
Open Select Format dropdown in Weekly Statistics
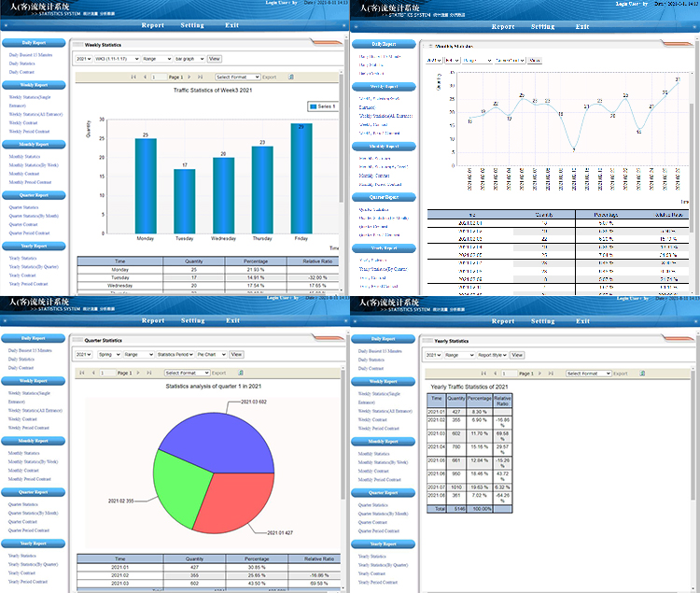click(x=237, y=77)
